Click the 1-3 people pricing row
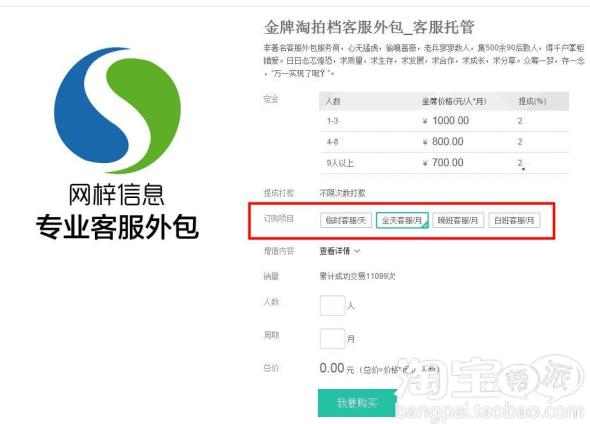Viewport: 590px width, 424px height. [x=444, y=121]
